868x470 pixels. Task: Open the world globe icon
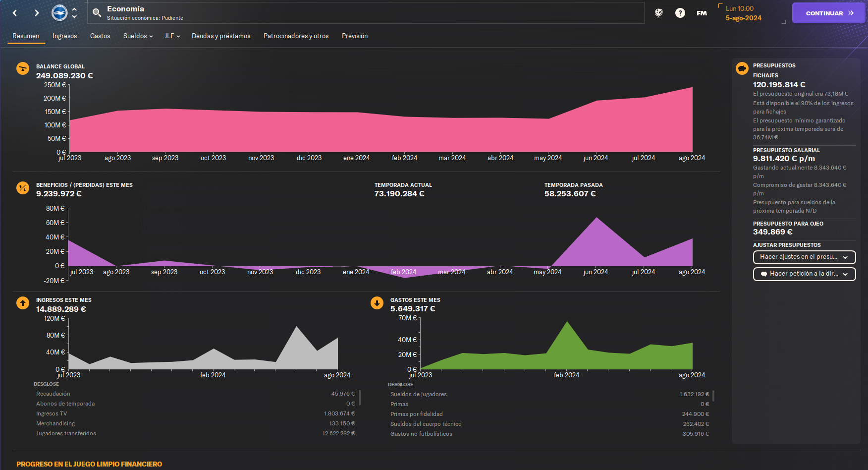(x=658, y=13)
